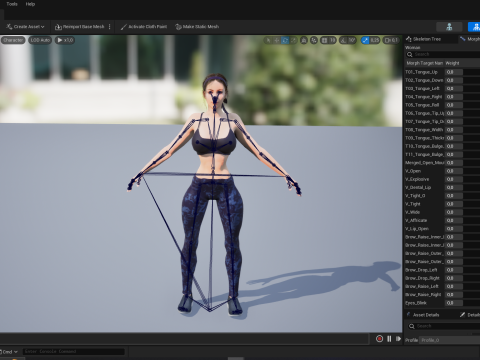The width and height of the screenshot is (480, 360).
Task: Toggle surface snapping icon
Action: 314,40
